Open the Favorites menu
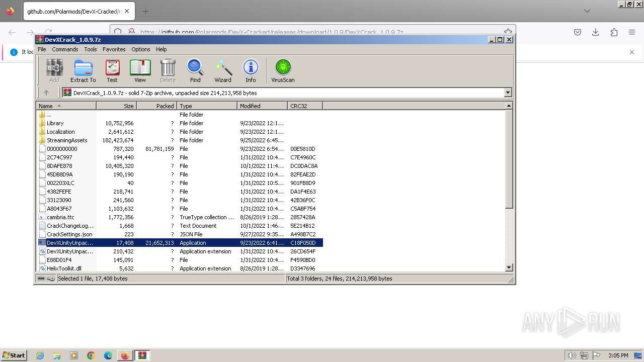 114,49
